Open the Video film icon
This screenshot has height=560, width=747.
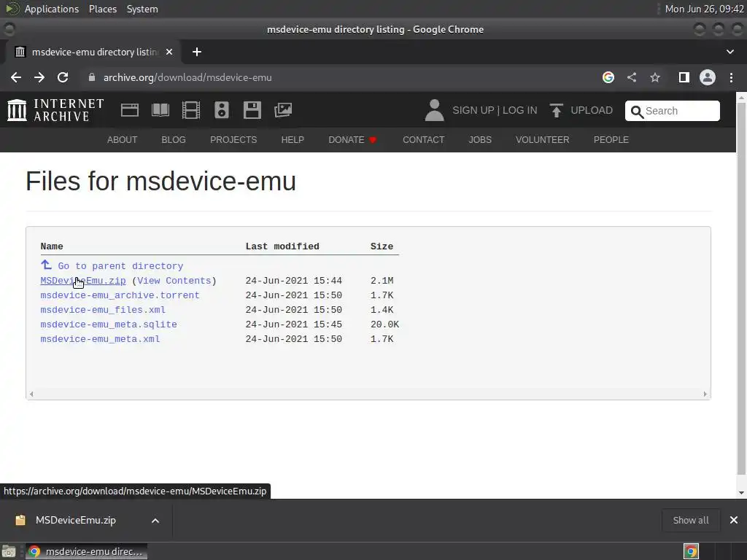(x=191, y=110)
